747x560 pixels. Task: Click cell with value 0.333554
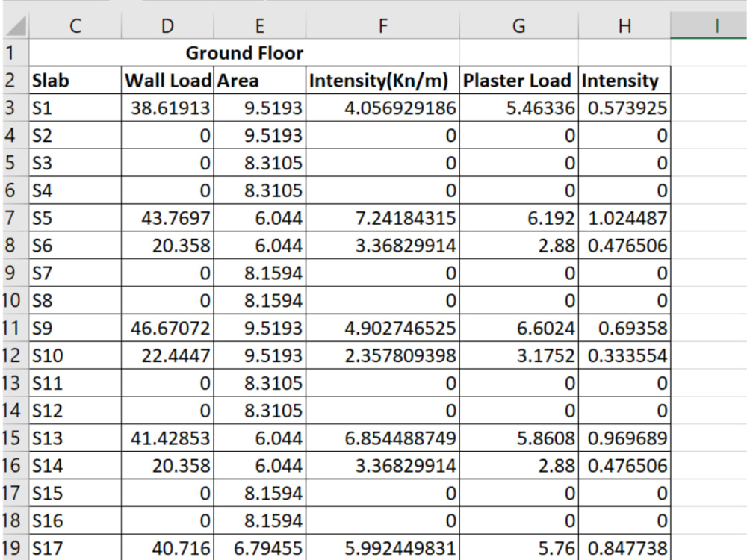[624, 355]
